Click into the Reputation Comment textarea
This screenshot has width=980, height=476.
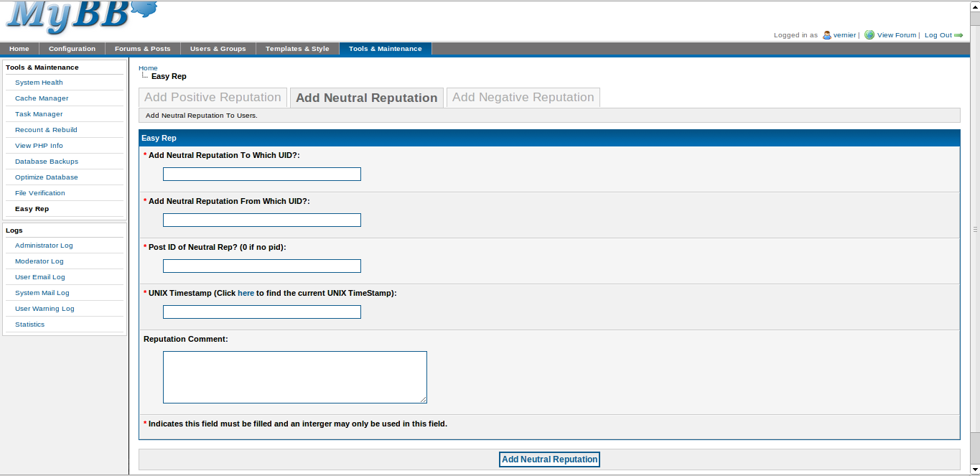point(294,377)
